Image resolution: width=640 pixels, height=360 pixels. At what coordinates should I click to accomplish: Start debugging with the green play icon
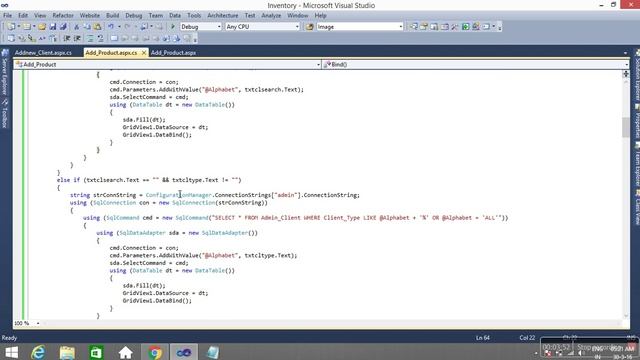173,27
